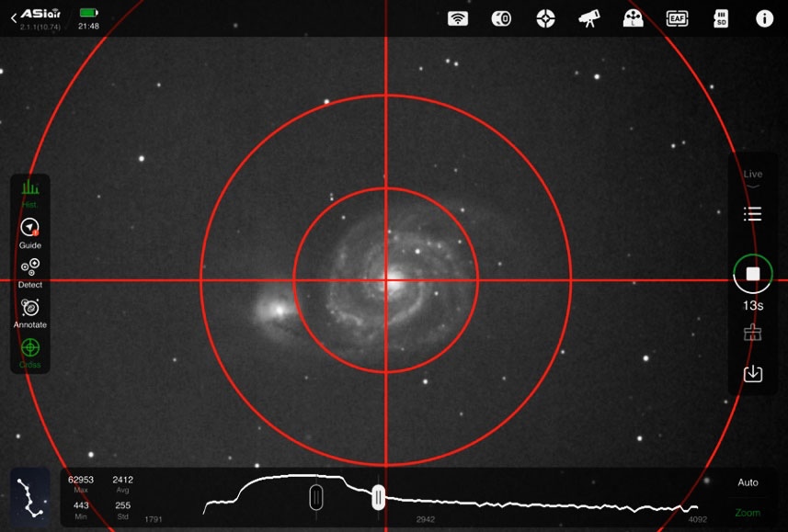Image resolution: width=788 pixels, height=532 pixels.
Task: Select Auto histogram stretch
Action: pyautogui.click(x=748, y=482)
